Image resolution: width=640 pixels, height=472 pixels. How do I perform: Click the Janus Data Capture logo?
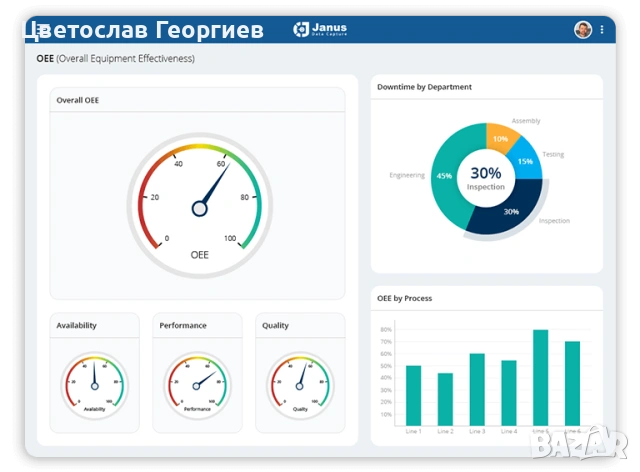coord(320,29)
